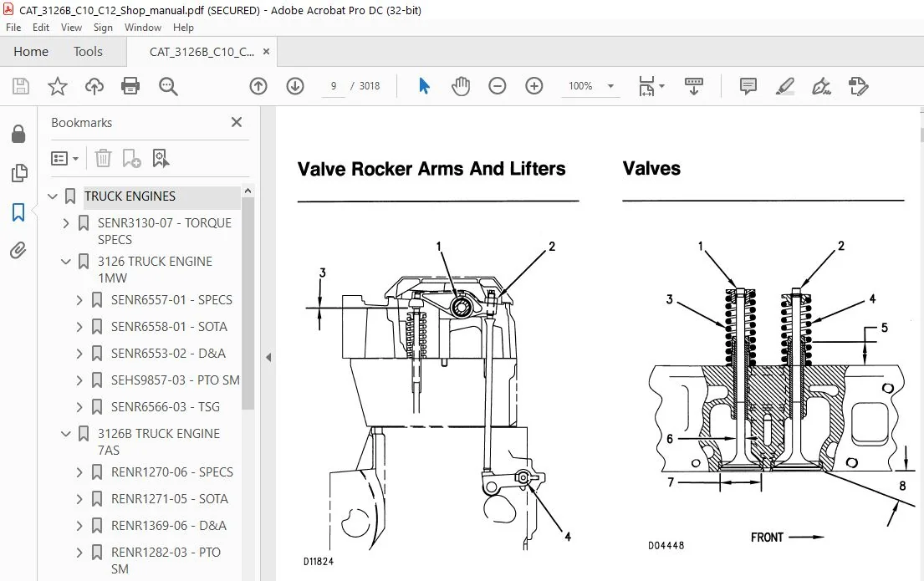The image size is (924, 581).
Task: Open the SENR6557-01 - SPECS bookmark
Action: (x=171, y=300)
